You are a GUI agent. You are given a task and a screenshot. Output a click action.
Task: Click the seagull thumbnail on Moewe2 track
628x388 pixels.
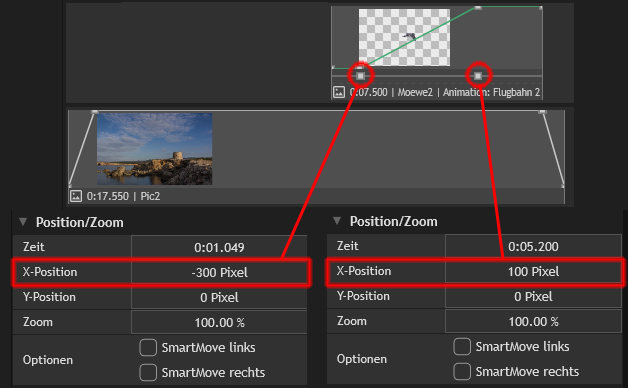404,37
